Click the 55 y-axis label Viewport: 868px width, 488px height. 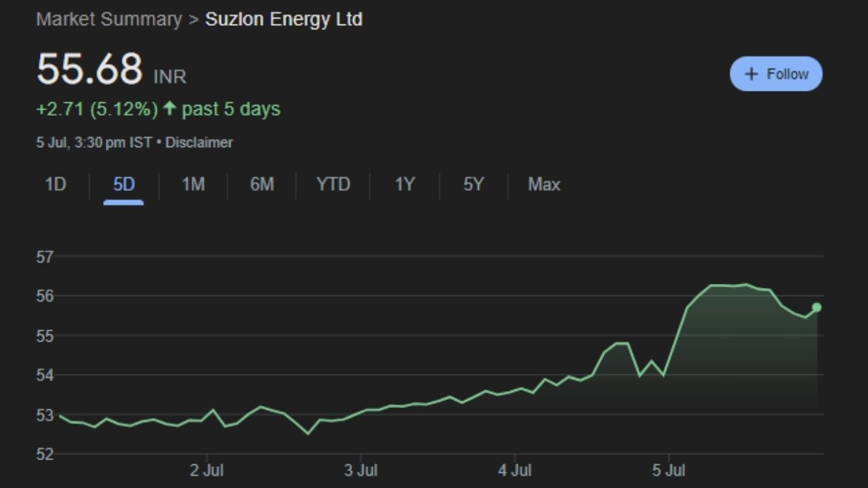[45, 335]
